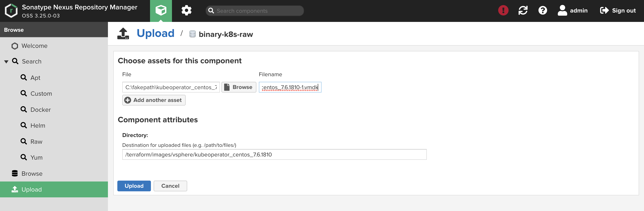Cancel the upload form
The width and height of the screenshot is (644, 211).
pyautogui.click(x=170, y=186)
